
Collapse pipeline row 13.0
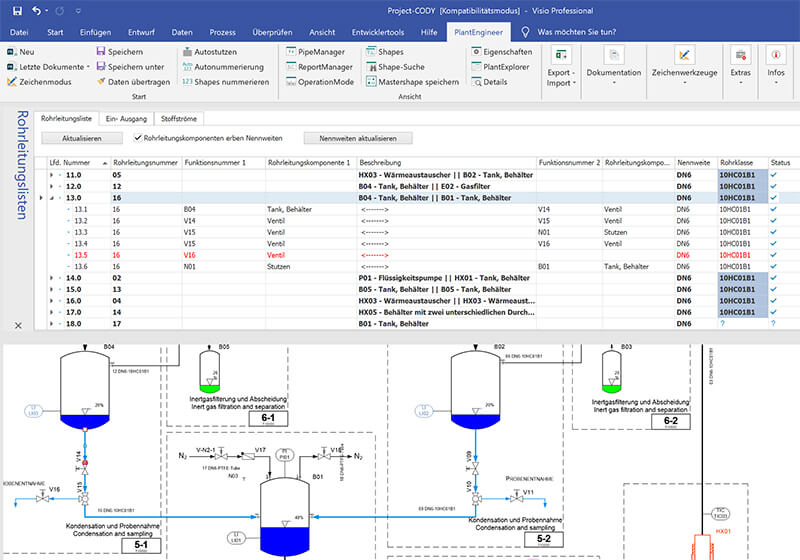click(x=51, y=198)
